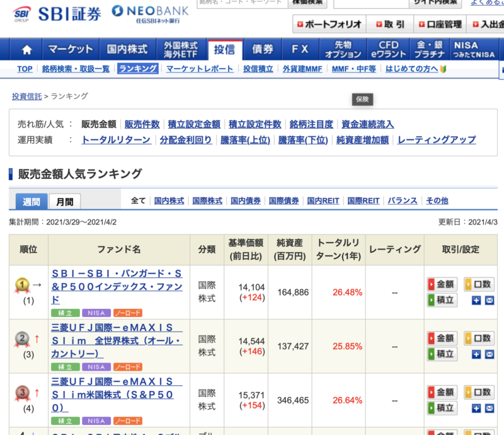Click the gold rank 1 medal icon
504x435 pixels.
point(22,285)
